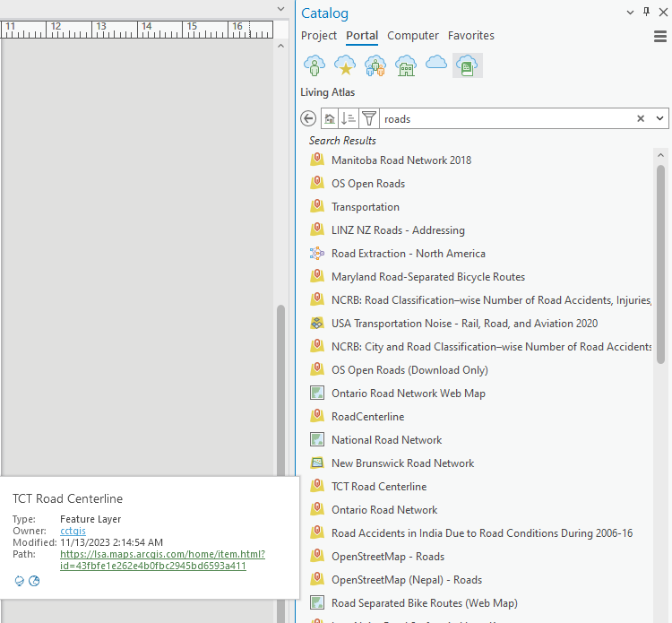672x623 pixels.
Task: Select OpenStreetMap (Nepal) - Roads
Action: [406, 580]
